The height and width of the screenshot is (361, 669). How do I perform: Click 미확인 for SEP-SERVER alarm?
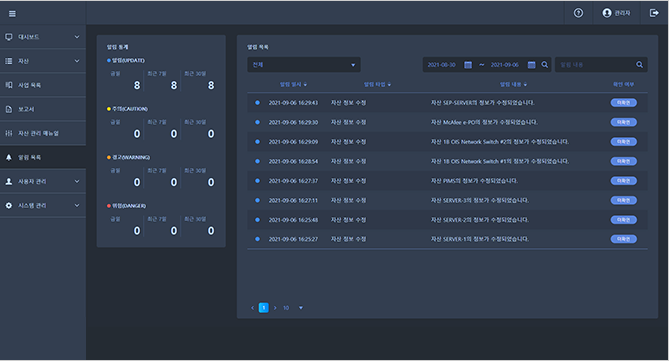pos(624,103)
